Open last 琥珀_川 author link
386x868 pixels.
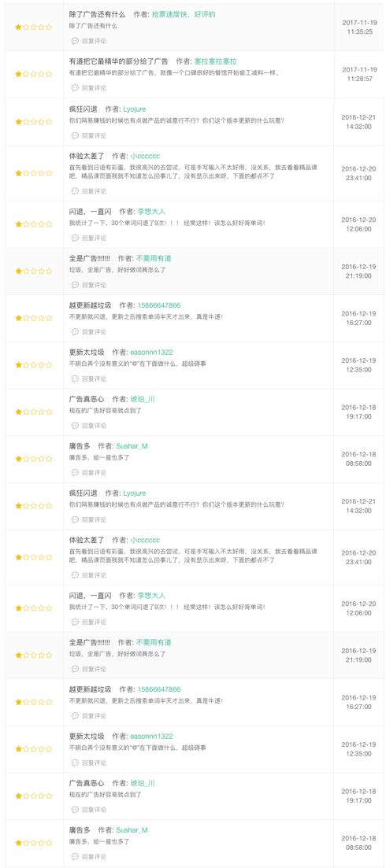(143, 783)
